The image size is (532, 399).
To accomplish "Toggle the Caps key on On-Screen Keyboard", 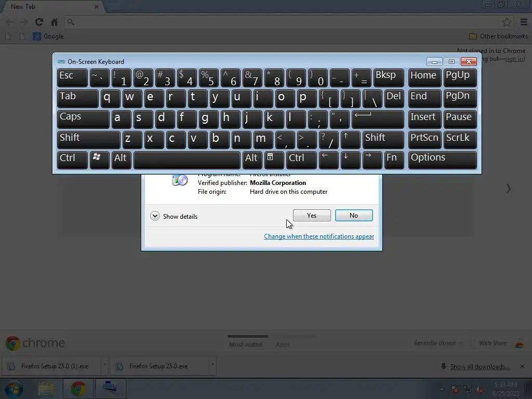I will coord(83,119).
